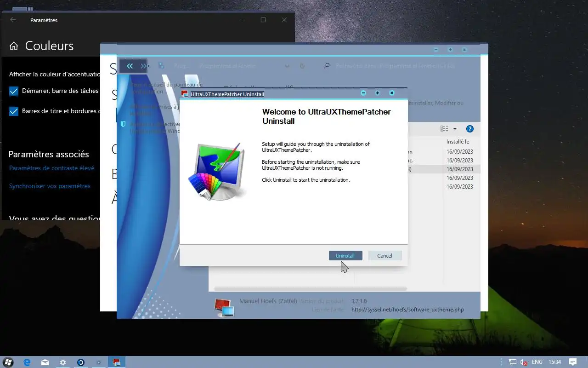588x368 pixels.
Task: Go forward in Programs and Features window
Action: point(143,66)
